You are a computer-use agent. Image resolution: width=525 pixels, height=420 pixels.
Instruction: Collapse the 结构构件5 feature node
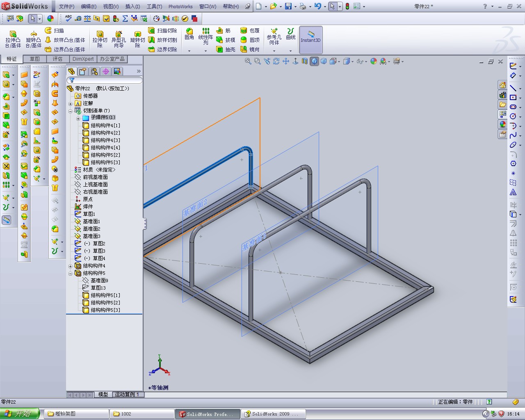pyautogui.click(x=70, y=273)
